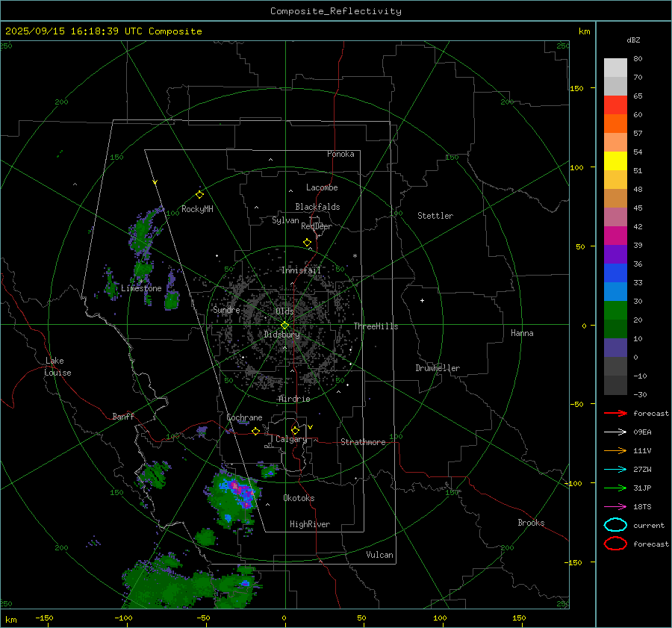The width and height of the screenshot is (672, 628).
Task: Click the yellow diamond marker near RedDeer
Action: click(x=308, y=243)
